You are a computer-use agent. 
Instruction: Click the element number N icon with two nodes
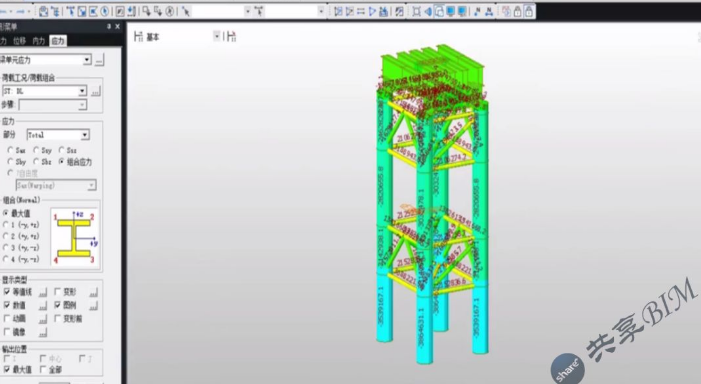[x=489, y=11]
